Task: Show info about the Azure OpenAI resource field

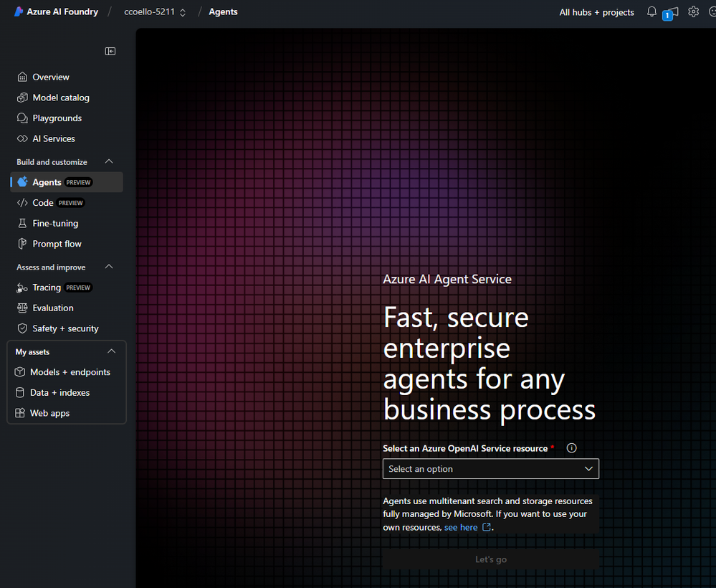Action: point(571,448)
